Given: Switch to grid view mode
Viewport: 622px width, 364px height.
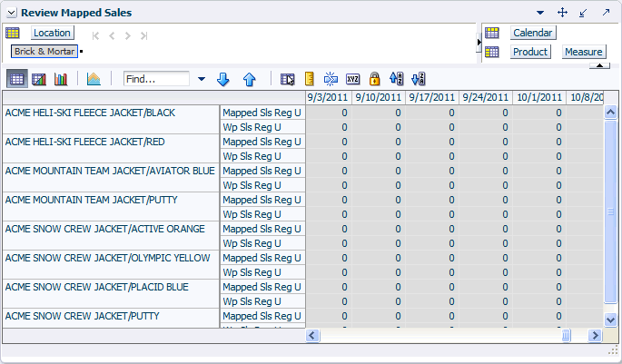Looking at the screenshot, I should point(16,79).
